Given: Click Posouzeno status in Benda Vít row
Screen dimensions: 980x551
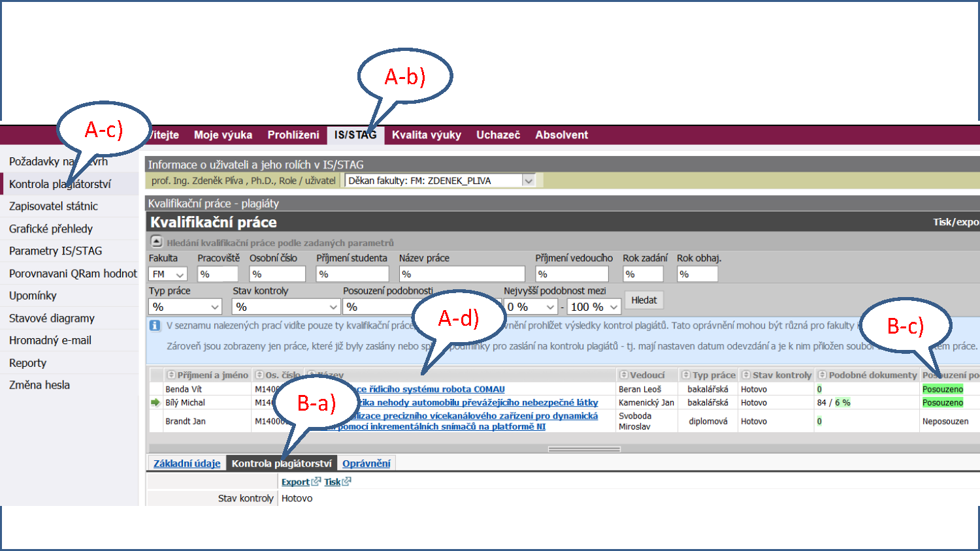Looking at the screenshot, I should 943,389.
